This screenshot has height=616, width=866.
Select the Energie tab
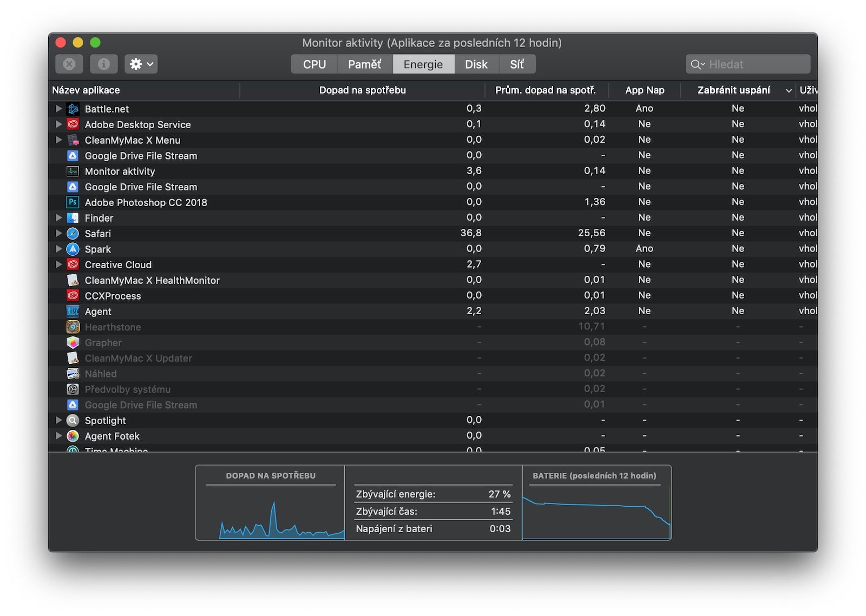click(x=423, y=64)
